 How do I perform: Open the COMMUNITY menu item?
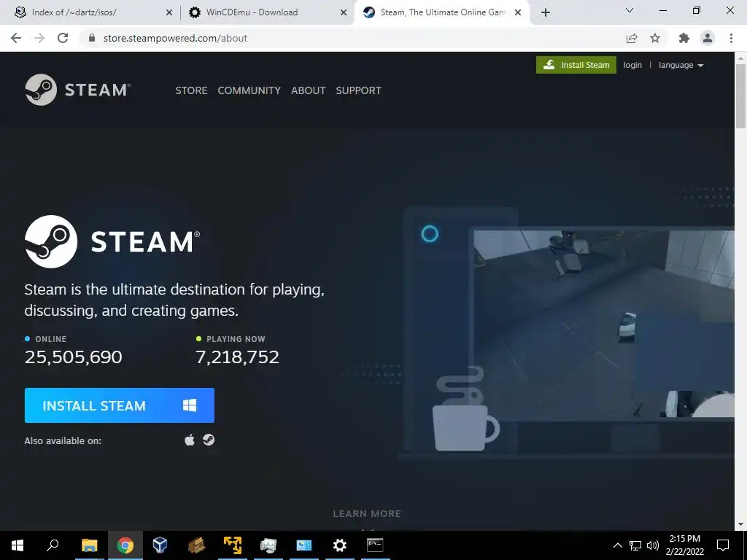tap(249, 90)
